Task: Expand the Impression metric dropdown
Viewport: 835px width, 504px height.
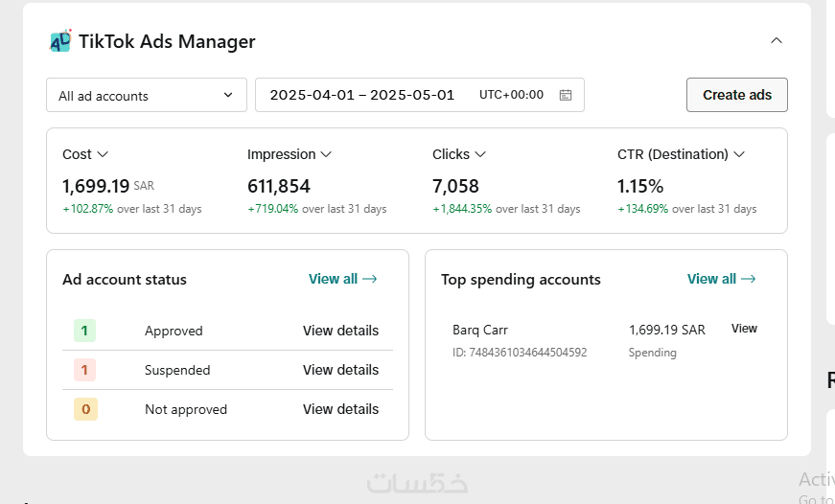Action: 326,154
